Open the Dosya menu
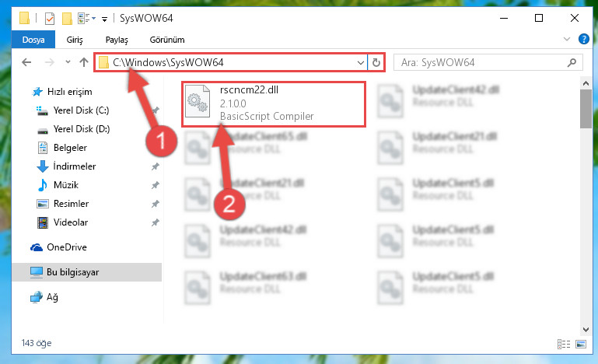Viewport: 598px width, 364px height. click(x=33, y=40)
